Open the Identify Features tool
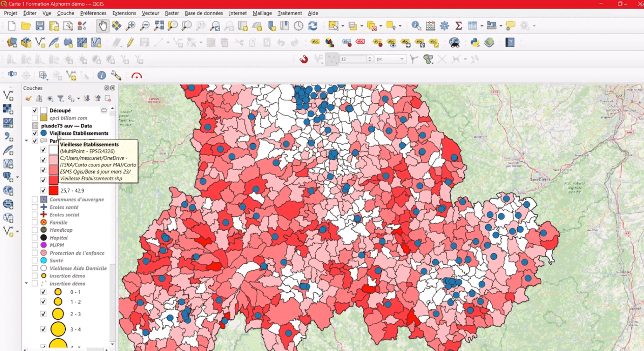The image size is (644, 351). (416, 26)
